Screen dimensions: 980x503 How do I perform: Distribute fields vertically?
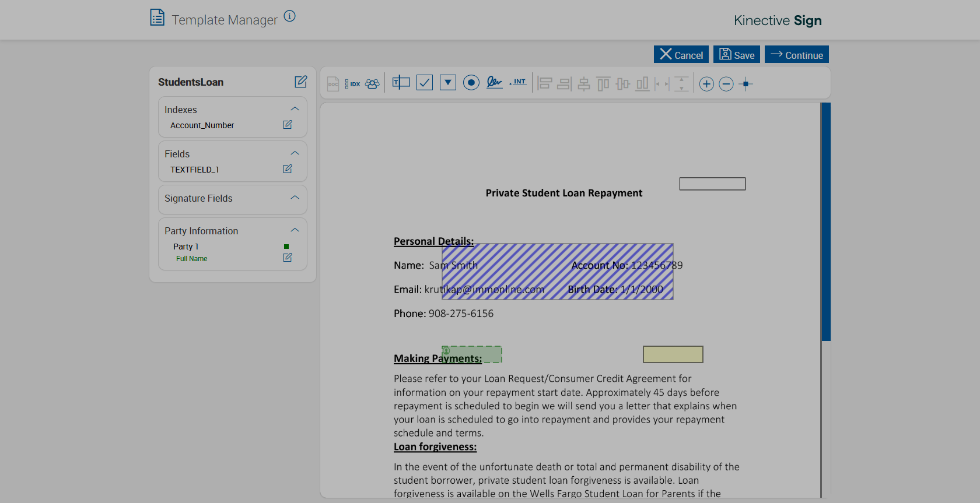681,84
